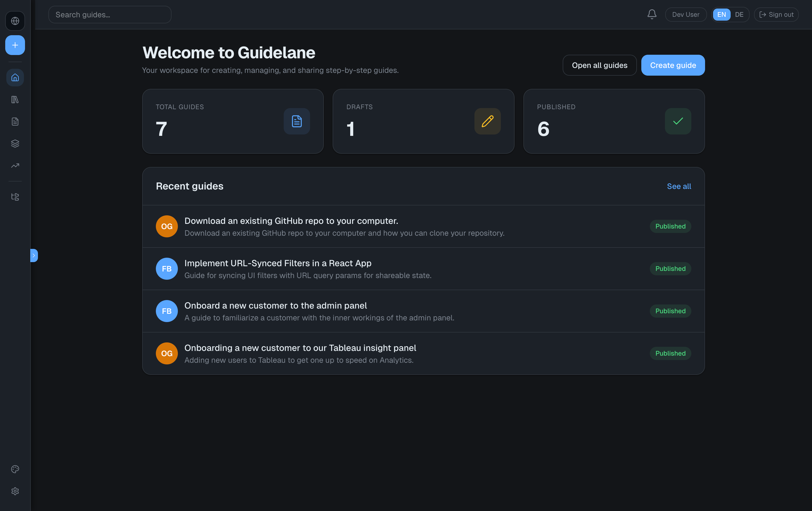
Task: Click FB avatar of URL-Synced Filters guide
Action: pos(167,268)
